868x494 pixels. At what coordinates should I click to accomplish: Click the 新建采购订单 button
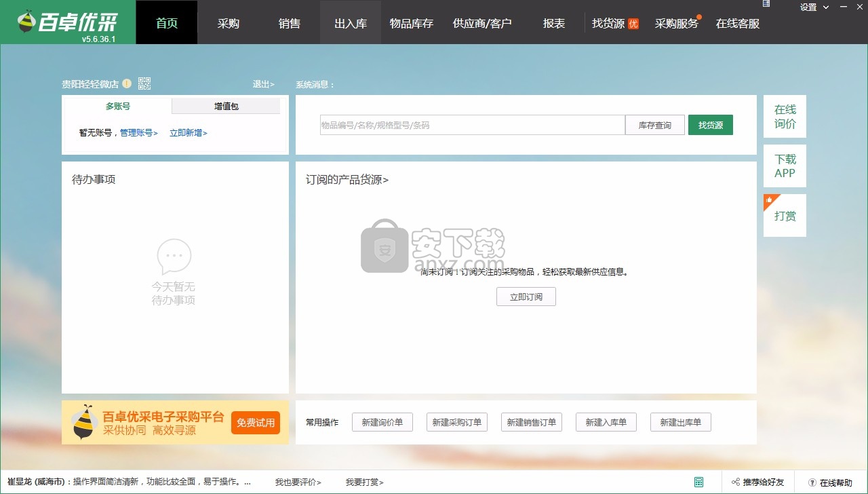click(x=457, y=422)
